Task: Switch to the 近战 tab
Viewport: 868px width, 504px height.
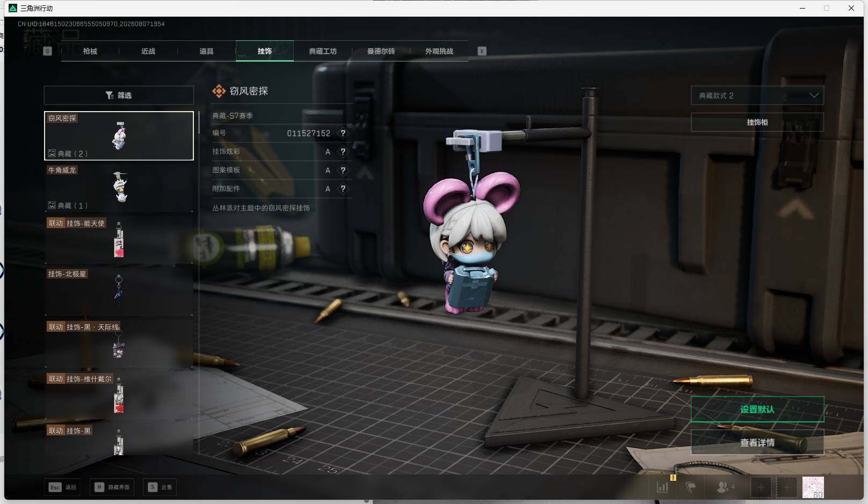Action: [x=148, y=51]
